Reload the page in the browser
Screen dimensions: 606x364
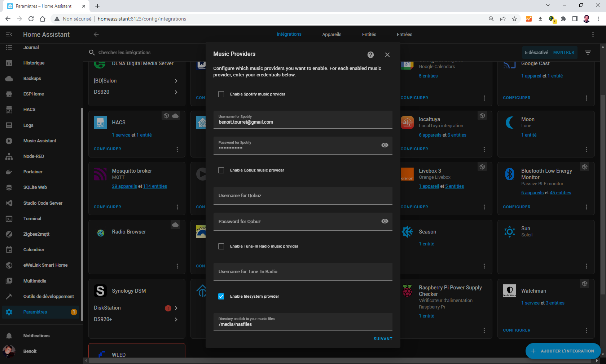point(31,19)
